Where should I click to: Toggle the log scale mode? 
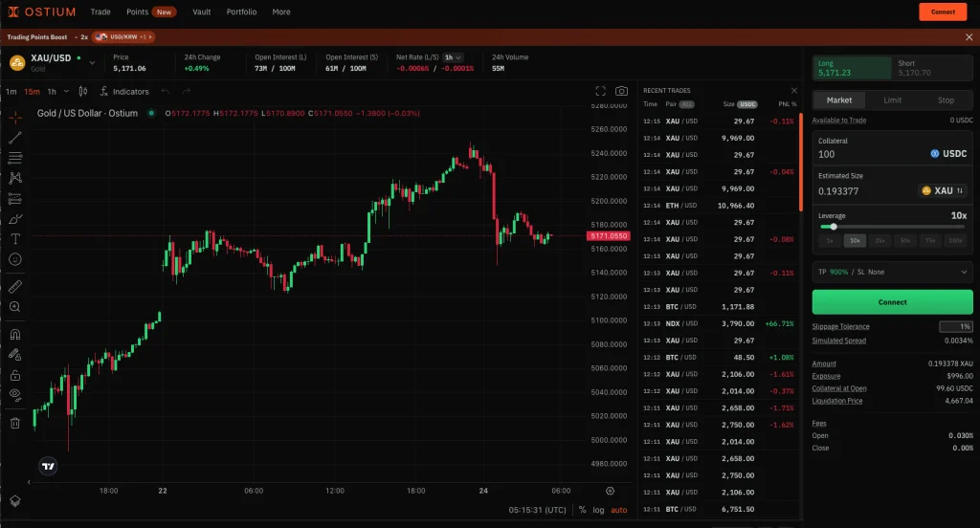point(599,510)
